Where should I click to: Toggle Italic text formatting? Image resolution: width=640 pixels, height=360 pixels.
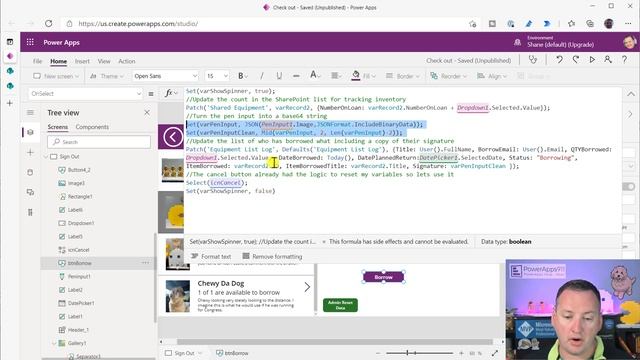262,76
